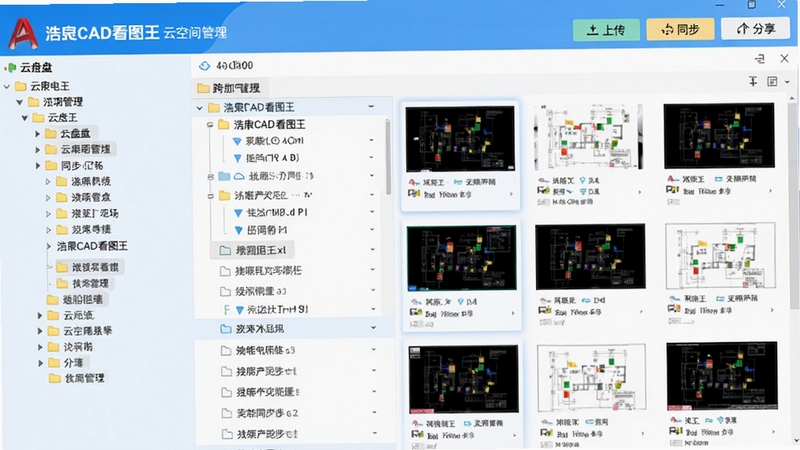Click the 上传 upload button

pos(606,30)
